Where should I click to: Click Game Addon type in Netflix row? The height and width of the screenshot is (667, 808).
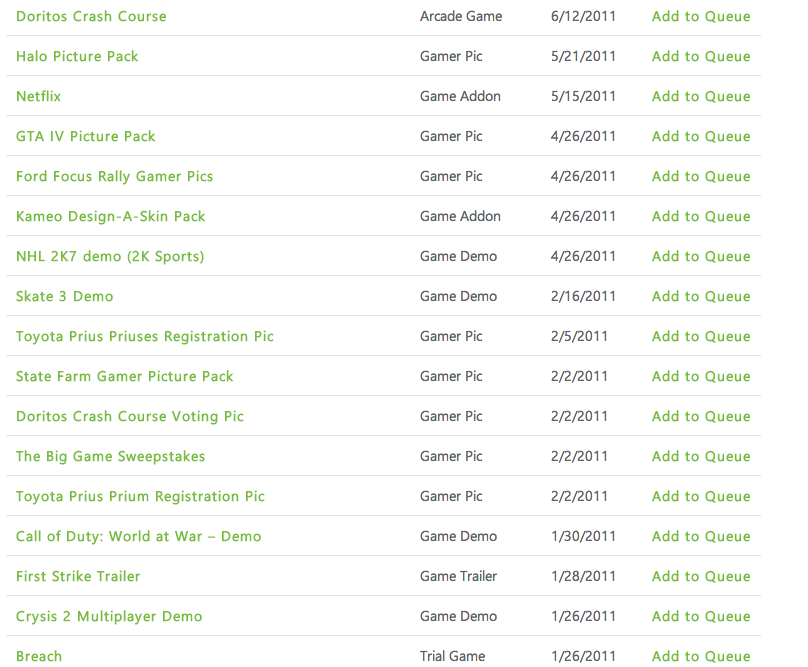460,96
